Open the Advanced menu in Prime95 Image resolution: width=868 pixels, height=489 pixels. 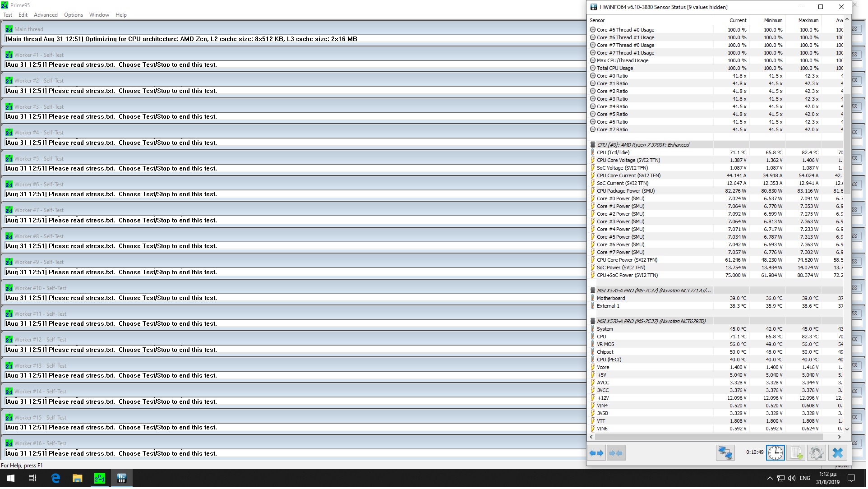point(46,15)
